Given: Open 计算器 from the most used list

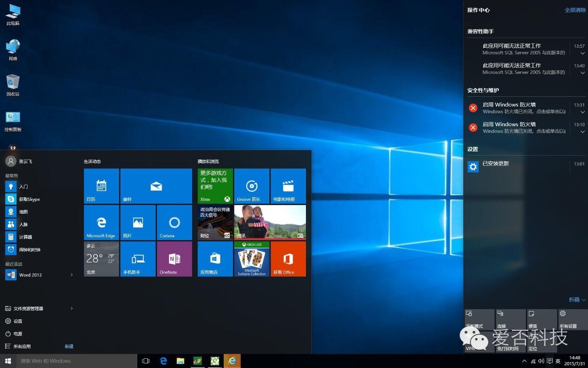Looking at the screenshot, I should pyautogui.click(x=25, y=237).
